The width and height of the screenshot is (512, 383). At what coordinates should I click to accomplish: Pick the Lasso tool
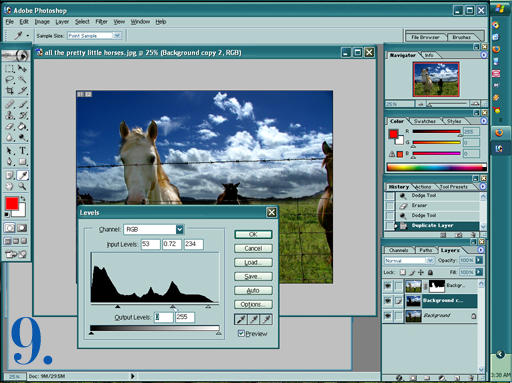pos(10,79)
